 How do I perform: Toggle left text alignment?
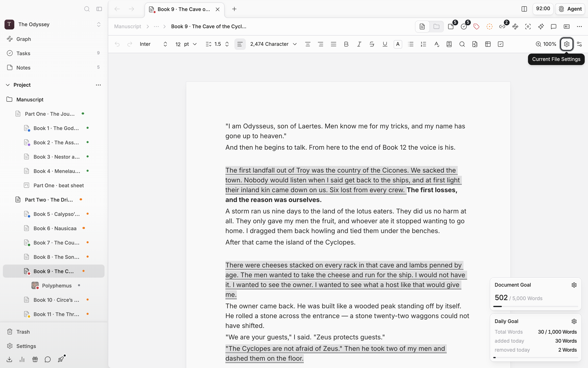click(240, 44)
